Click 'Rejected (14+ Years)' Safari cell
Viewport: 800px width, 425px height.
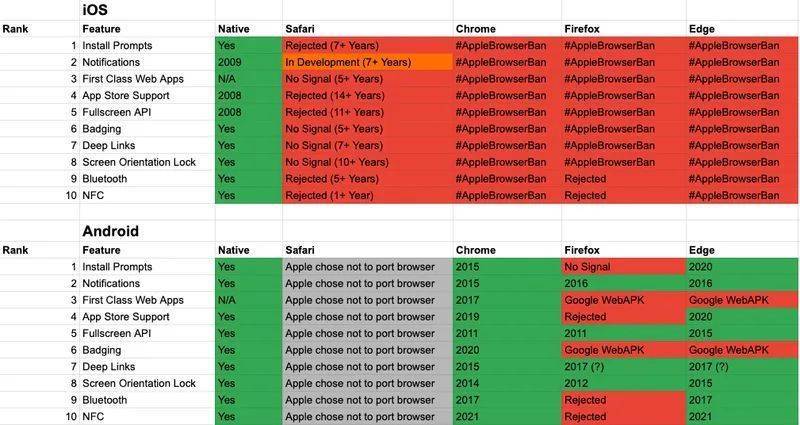coord(367,95)
